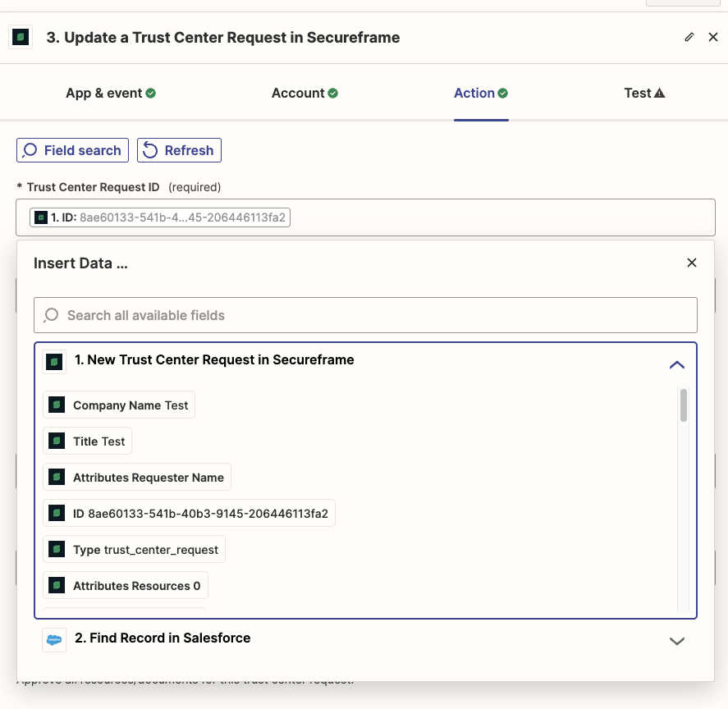Click the '1. New Trust Center Request in Secureframe' title
728x709 pixels.
(214, 360)
